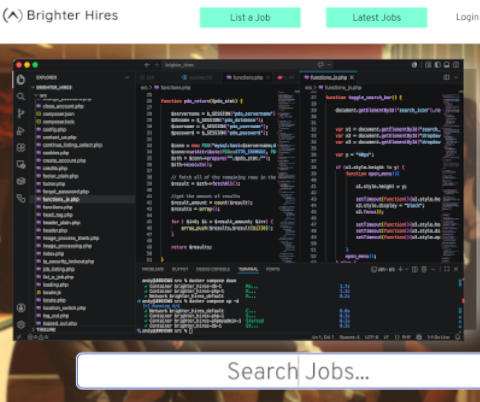Switch to the OUTPUT panel tab
480x402 pixels.
[x=180, y=269]
